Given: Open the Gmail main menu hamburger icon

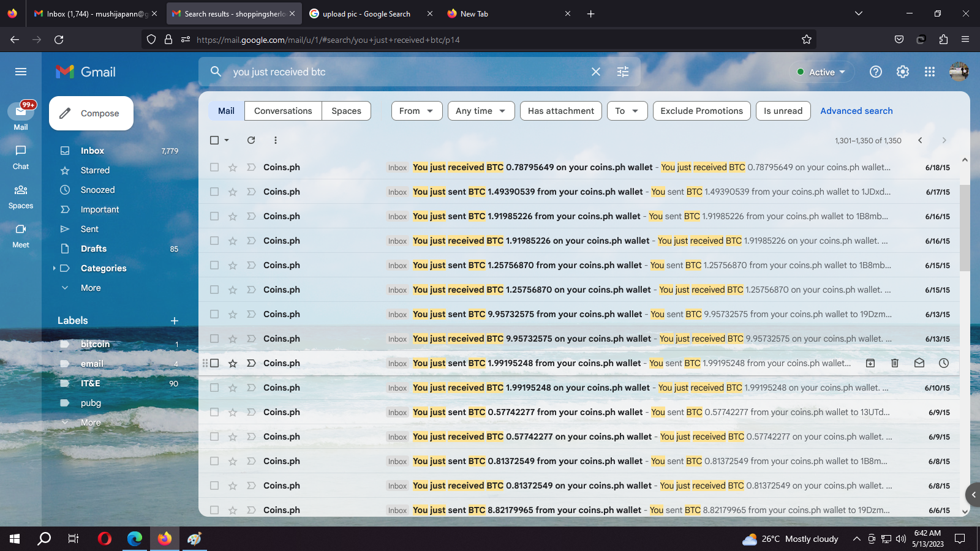Looking at the screenshot, I should tap(21, 72).
